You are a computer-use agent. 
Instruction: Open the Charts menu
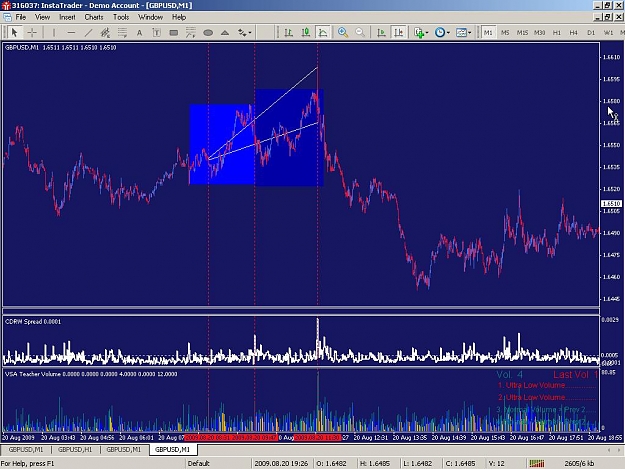(x=94, y=17)
